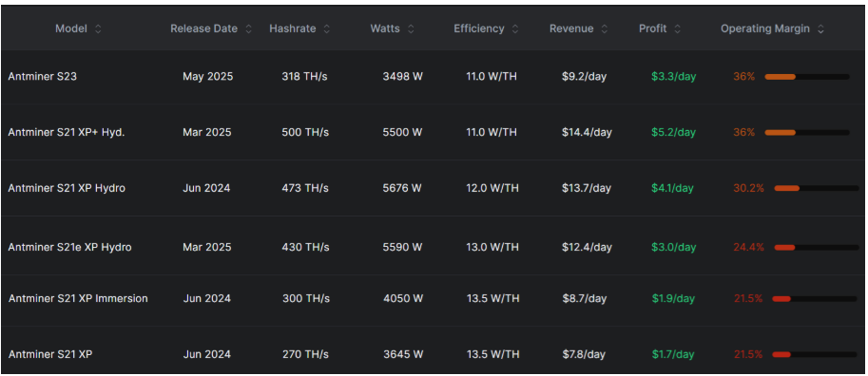
Task: Toggle Profit column sort arrows
Action: tap(678, 29)
